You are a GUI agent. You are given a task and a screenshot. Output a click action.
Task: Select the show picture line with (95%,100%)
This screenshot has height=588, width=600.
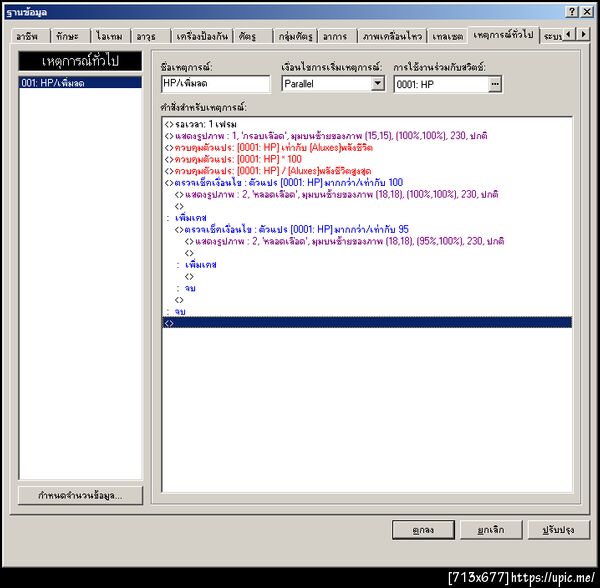click(367, 241)
